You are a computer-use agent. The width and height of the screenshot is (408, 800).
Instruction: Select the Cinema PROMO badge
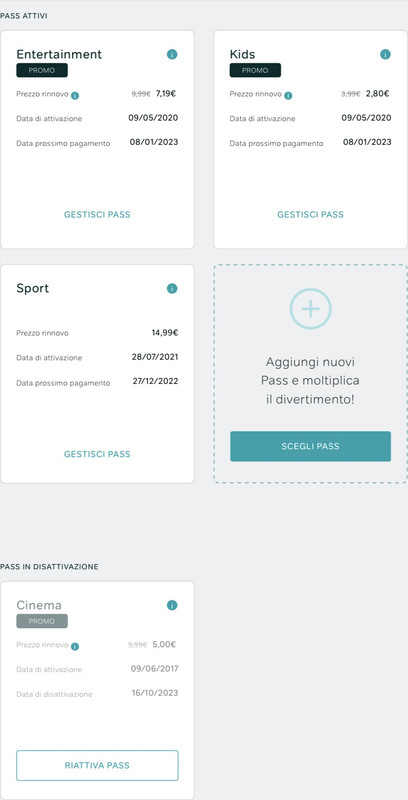[x=42, y=621]
